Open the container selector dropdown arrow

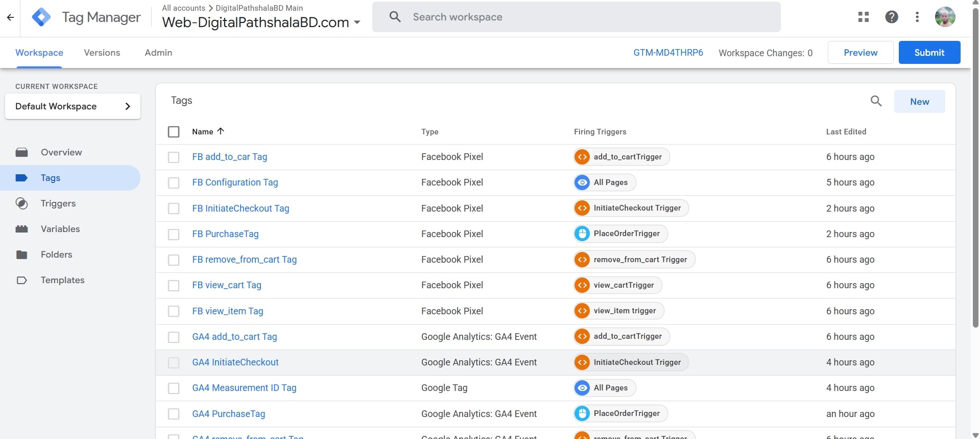[357, 22]
